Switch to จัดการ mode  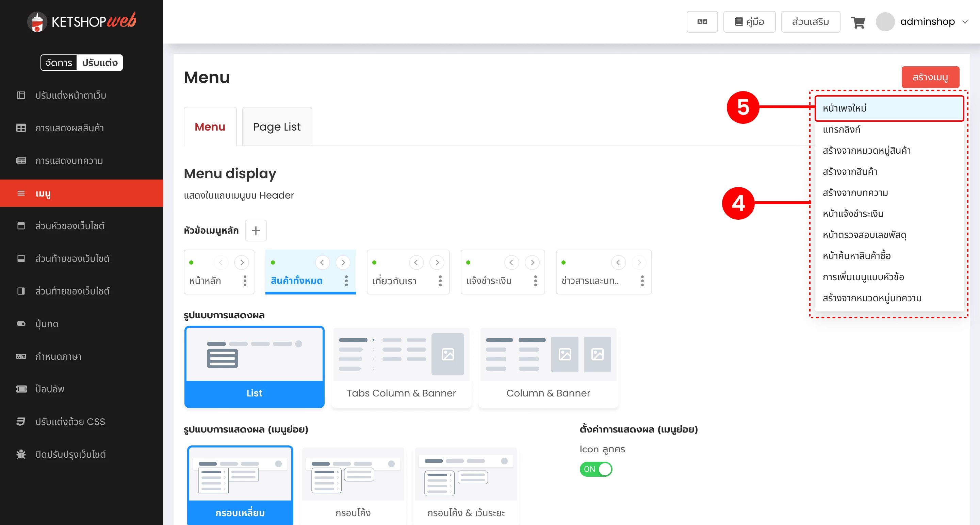point(59,63)
